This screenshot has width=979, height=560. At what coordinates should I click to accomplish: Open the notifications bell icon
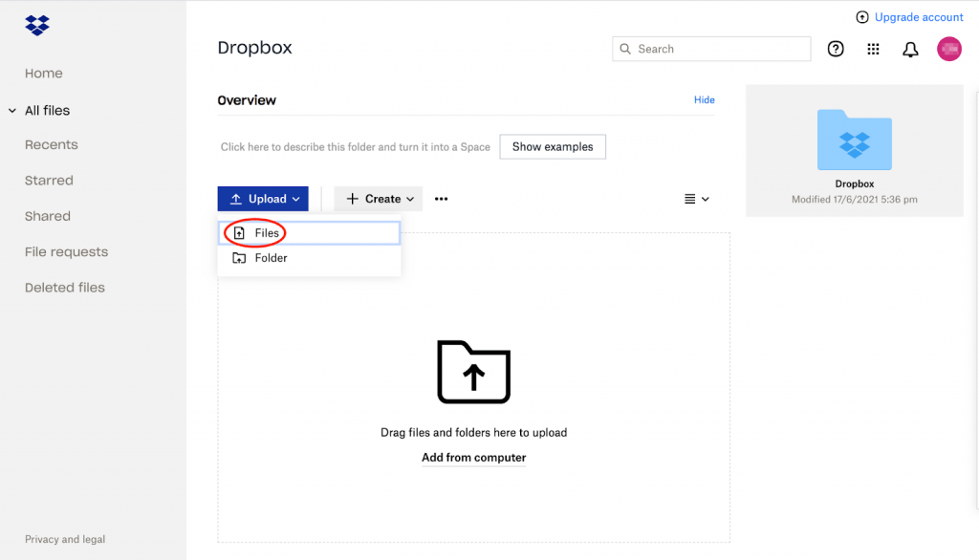coord(910,50)
